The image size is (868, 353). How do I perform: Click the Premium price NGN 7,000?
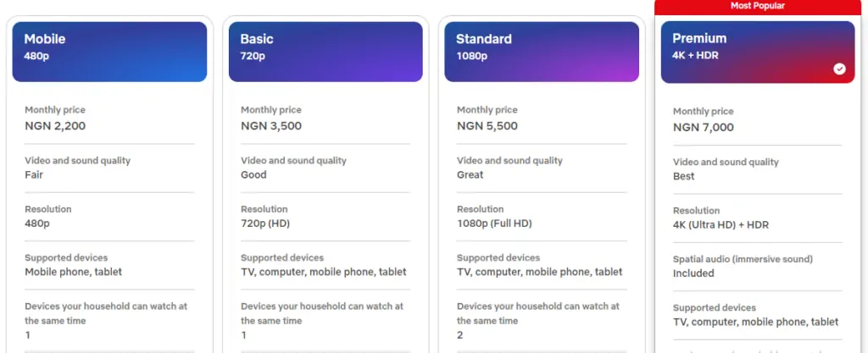pyautogui.click(x=704, y=128)
